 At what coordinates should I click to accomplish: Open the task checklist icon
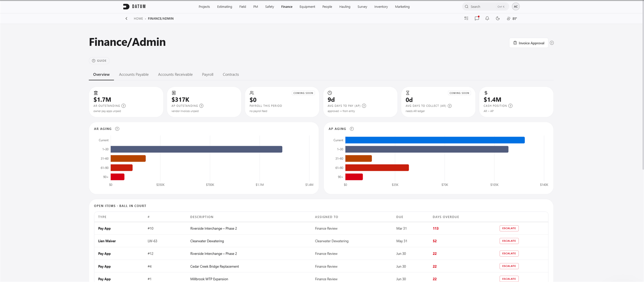tap(466, 19)
